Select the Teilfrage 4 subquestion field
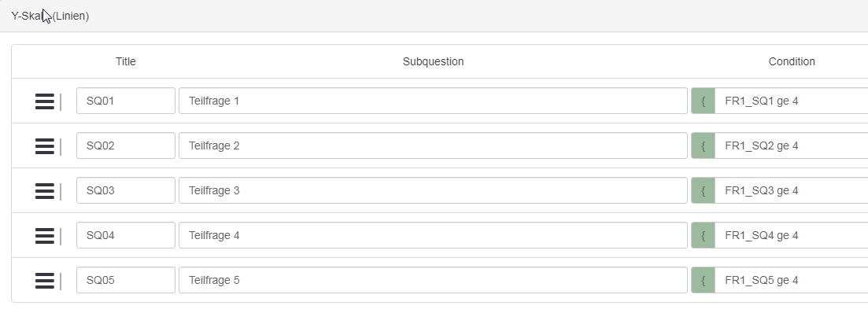868x313 pixels. [x=433, y=235]
